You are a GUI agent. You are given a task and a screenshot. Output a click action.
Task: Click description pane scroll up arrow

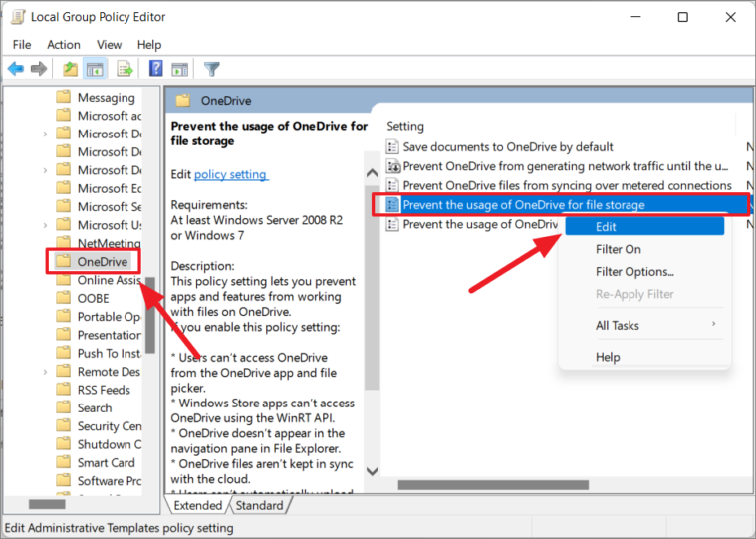click(x=372, y=173)
